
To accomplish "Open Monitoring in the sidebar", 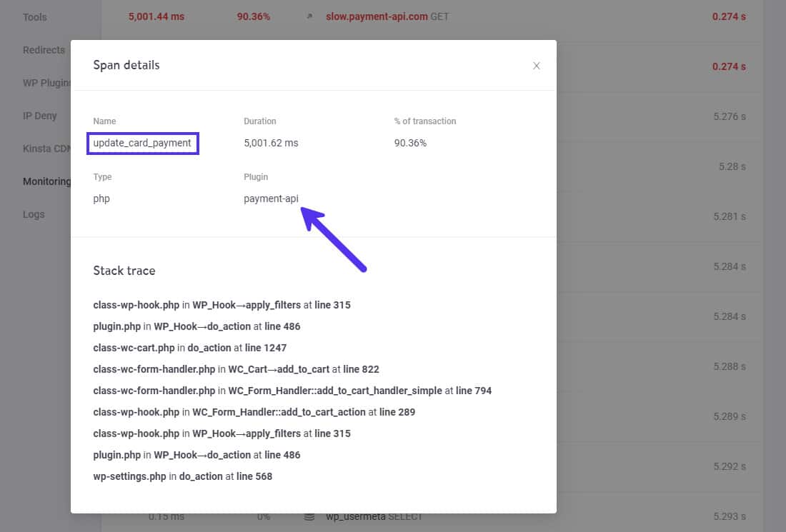I will (x=46, y=181).
